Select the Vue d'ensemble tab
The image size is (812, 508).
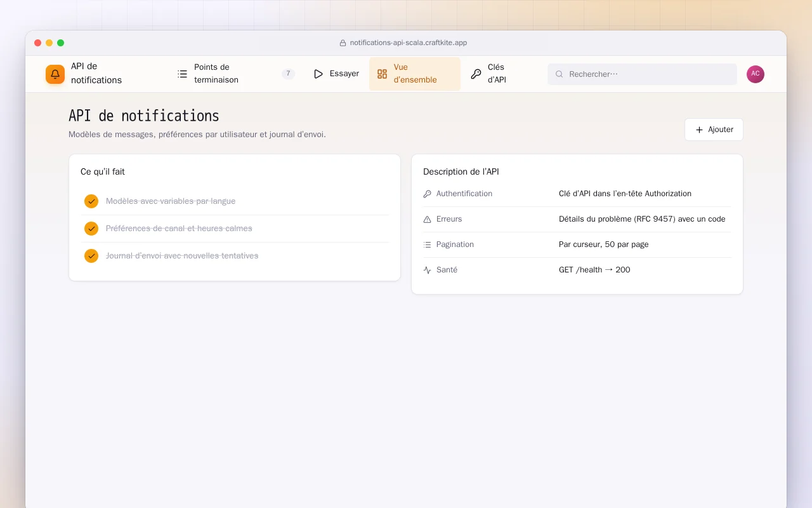(x=415, y=74)
